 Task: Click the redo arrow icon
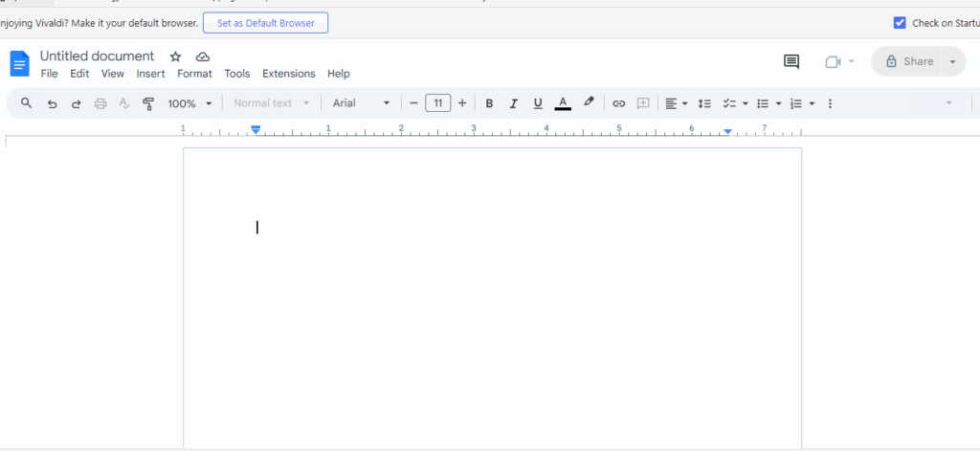[77, 103]
